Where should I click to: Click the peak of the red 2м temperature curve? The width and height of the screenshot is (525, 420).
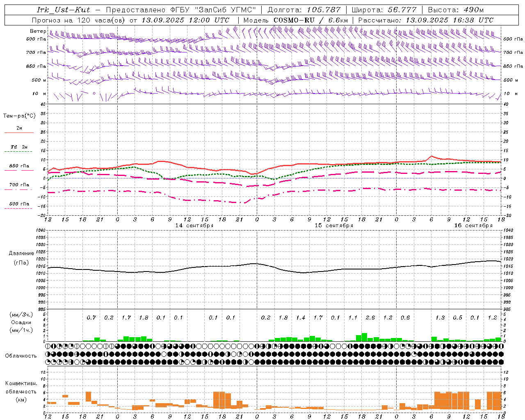431,156
